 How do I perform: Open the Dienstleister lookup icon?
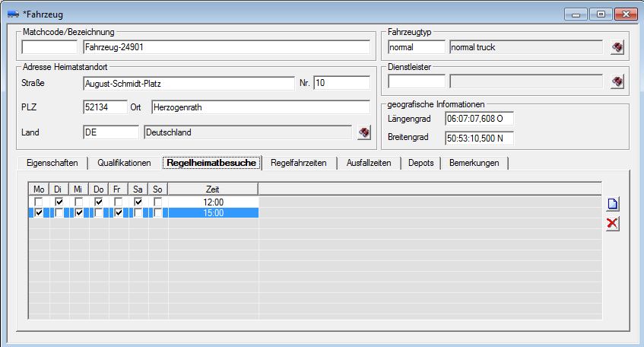click(x=617, y=81)
